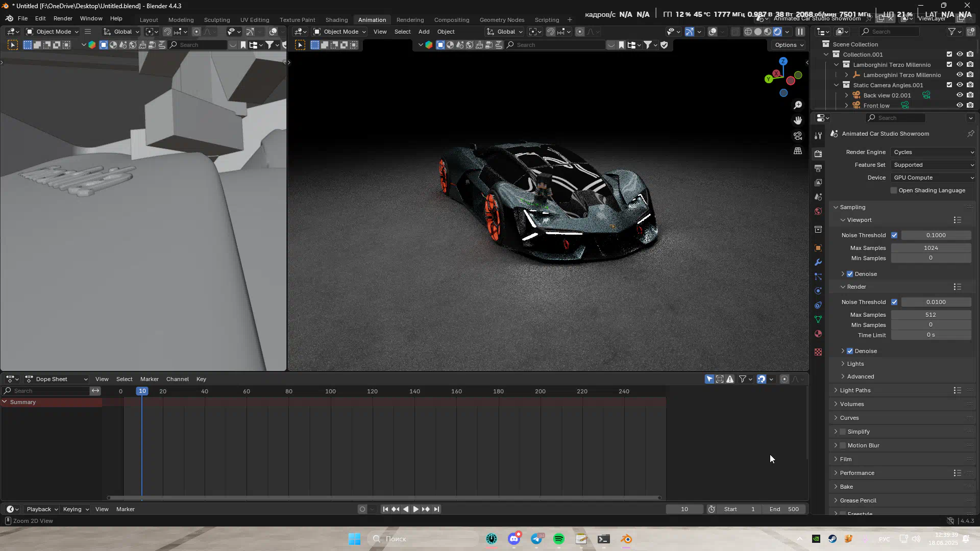Open the Dope Sheet Channel menu
This screenshot has width=980, height=551.
[x=177, y=379]
